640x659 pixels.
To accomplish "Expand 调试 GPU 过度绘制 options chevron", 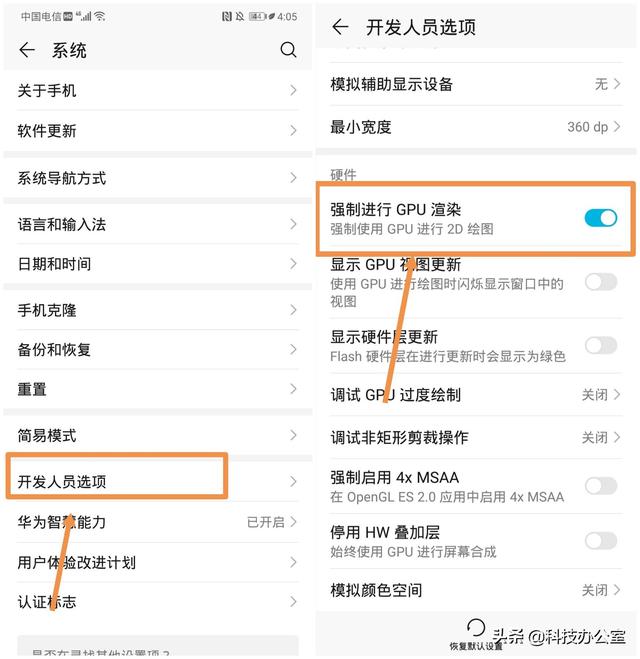I will [x=616, y=394].
